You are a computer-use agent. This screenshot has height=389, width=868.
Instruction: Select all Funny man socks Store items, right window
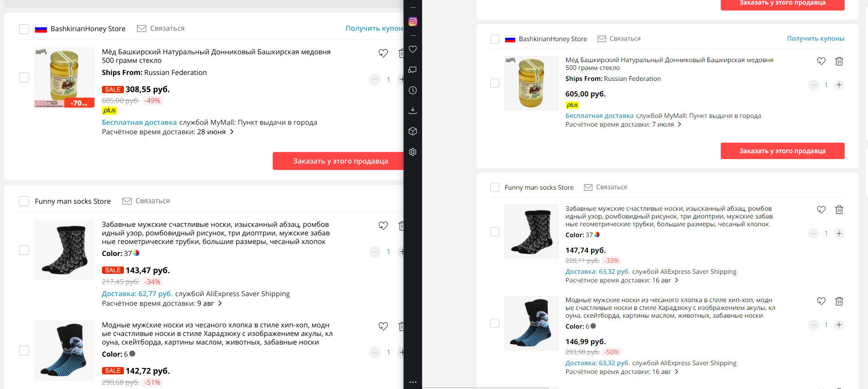495,187
